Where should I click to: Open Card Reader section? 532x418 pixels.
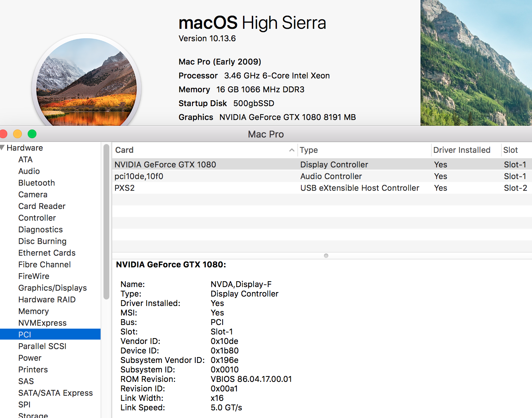(x=42, y=206)
